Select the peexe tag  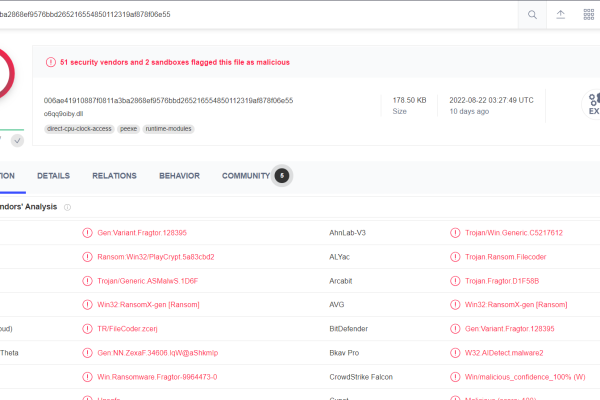click(129, 129)
